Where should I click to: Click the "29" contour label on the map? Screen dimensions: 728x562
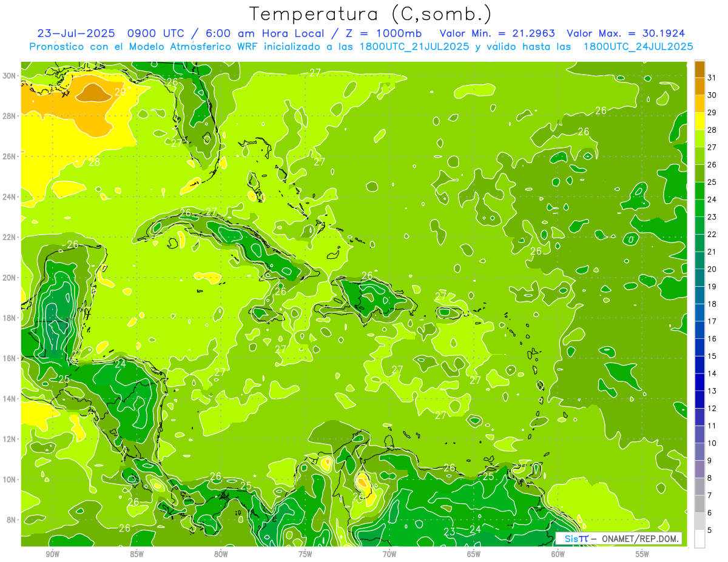(120, 92)
